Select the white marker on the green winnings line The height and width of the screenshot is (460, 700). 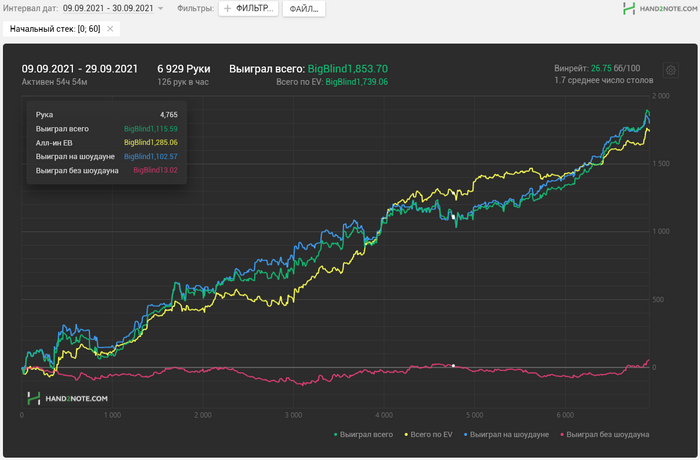[x=453, y=217]
